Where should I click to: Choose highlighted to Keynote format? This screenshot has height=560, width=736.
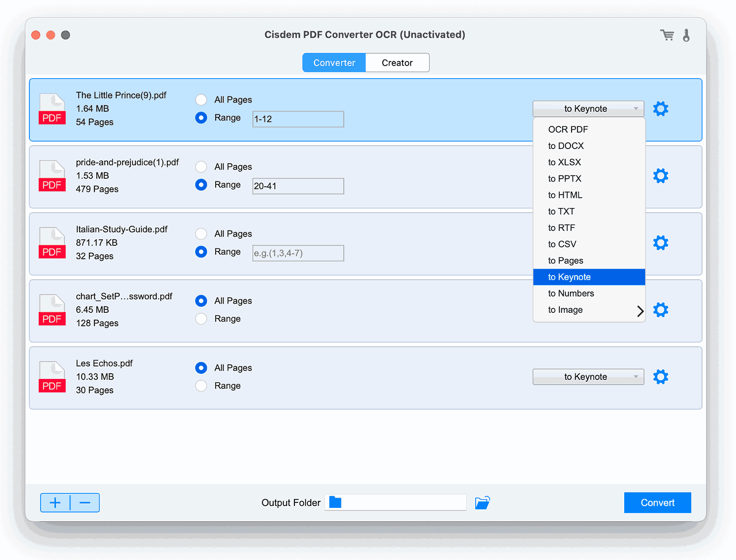tap(589, 277)
